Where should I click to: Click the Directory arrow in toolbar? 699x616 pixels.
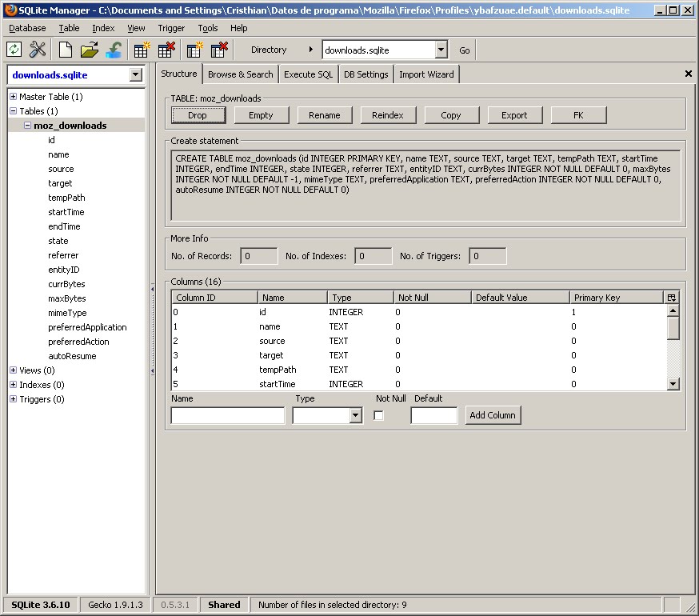pyautogui.click(x=311, y=50)
